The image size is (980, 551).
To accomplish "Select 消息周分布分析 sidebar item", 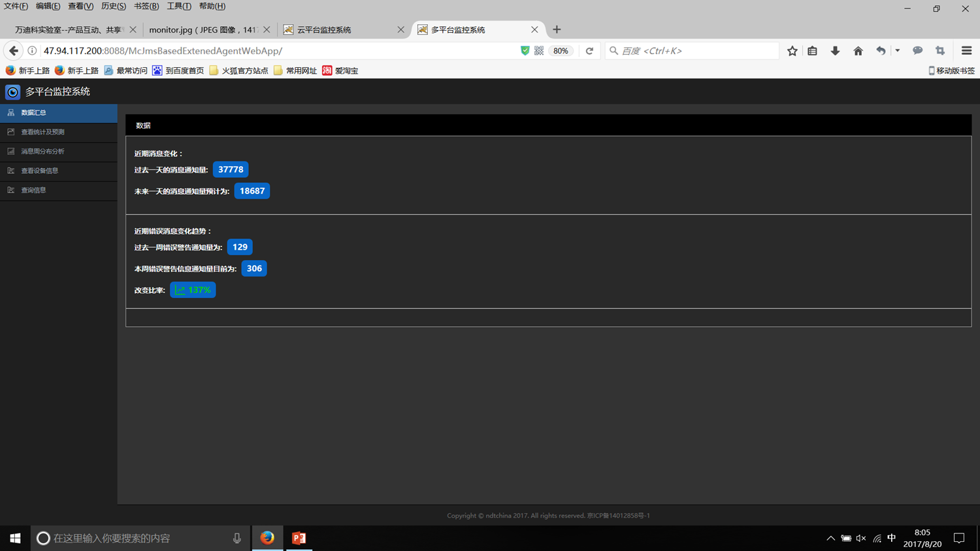I will (x=42, y=152).
